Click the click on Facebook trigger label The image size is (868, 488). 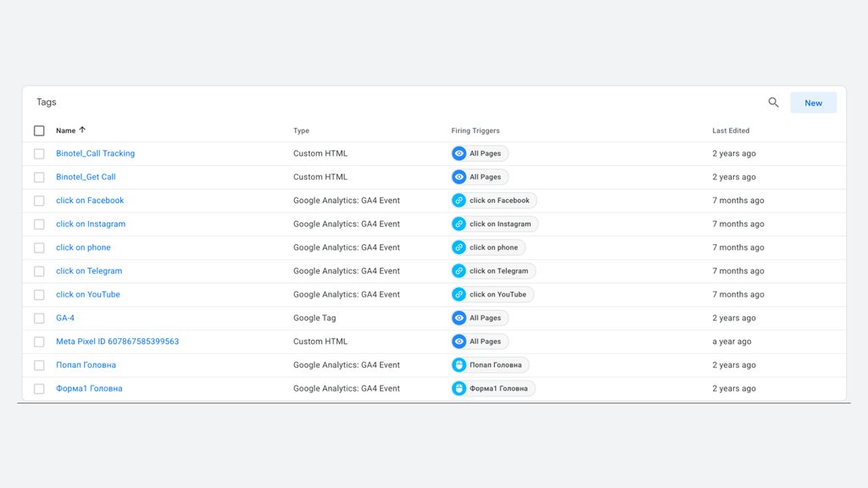coord(499,200)
